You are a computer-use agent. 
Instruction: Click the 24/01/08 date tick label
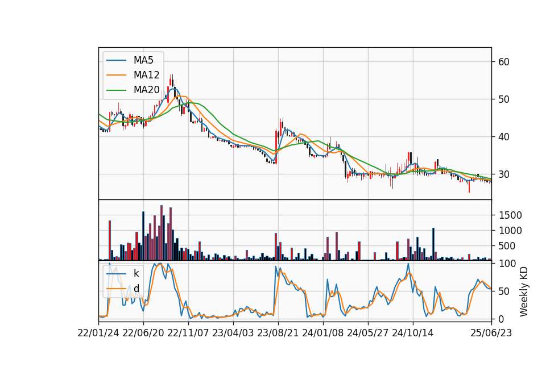[323, 333]
